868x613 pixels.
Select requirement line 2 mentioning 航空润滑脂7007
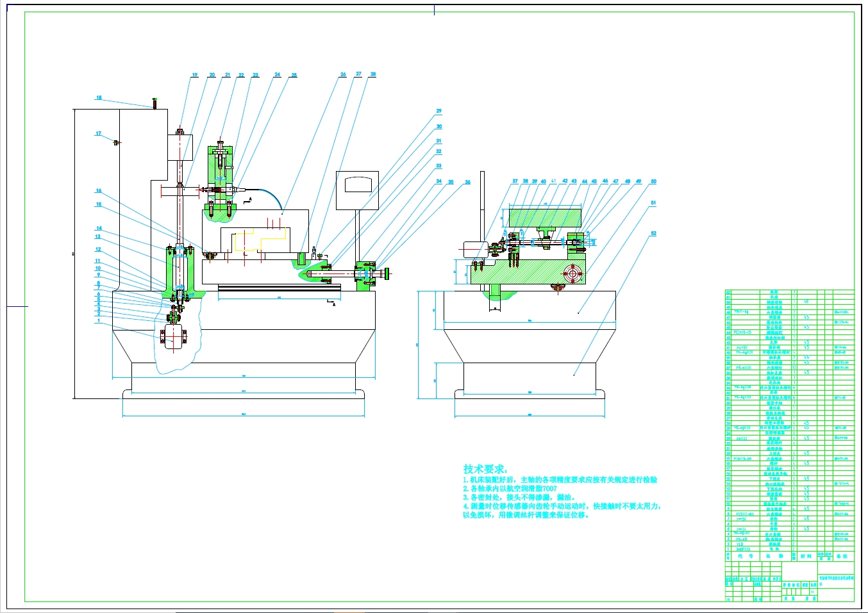(510, 488)
